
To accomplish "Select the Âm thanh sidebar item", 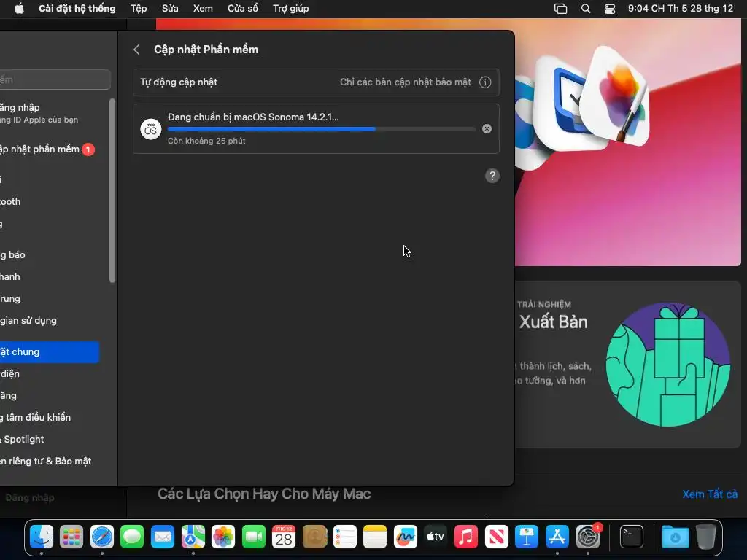I will 50,276.
